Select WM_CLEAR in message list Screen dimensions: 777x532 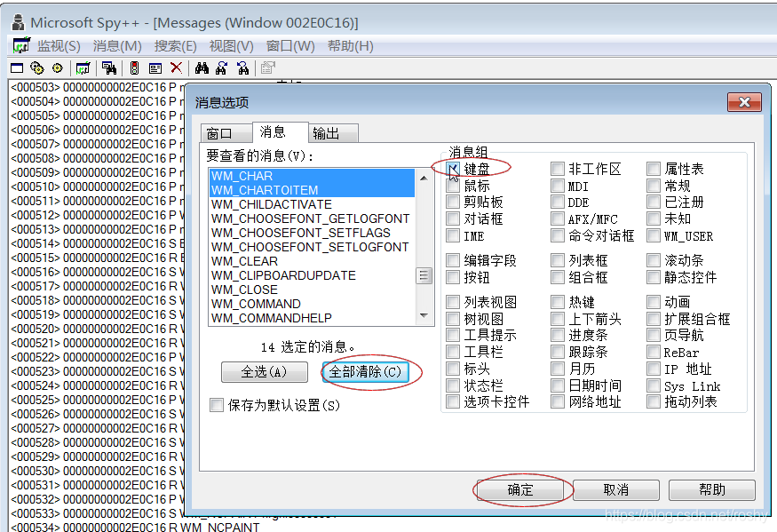click(313, 261)
